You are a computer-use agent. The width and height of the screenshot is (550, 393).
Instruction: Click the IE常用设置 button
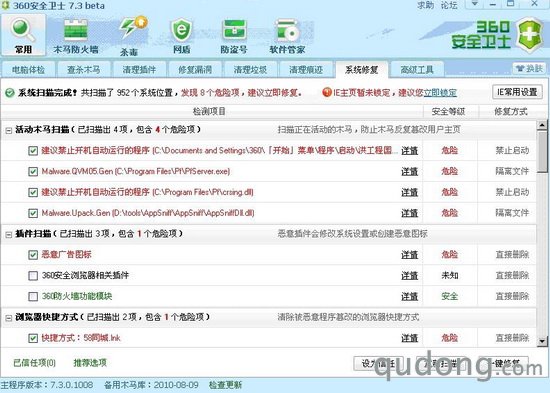click(517, 92)
